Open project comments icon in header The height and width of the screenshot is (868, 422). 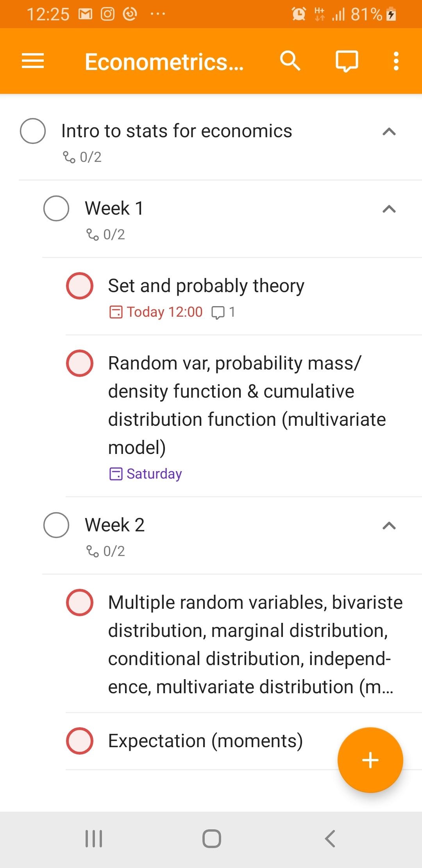pyautogui.click(x=347, y=62)
